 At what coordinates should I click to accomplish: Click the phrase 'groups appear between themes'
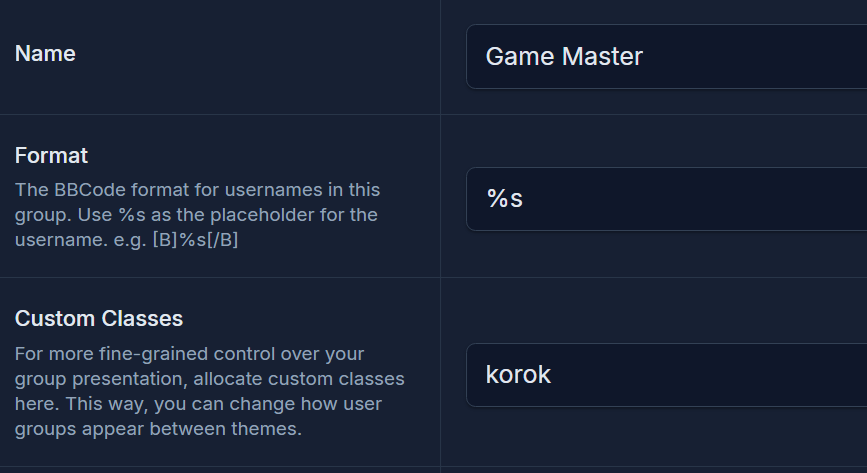point(158,429)
